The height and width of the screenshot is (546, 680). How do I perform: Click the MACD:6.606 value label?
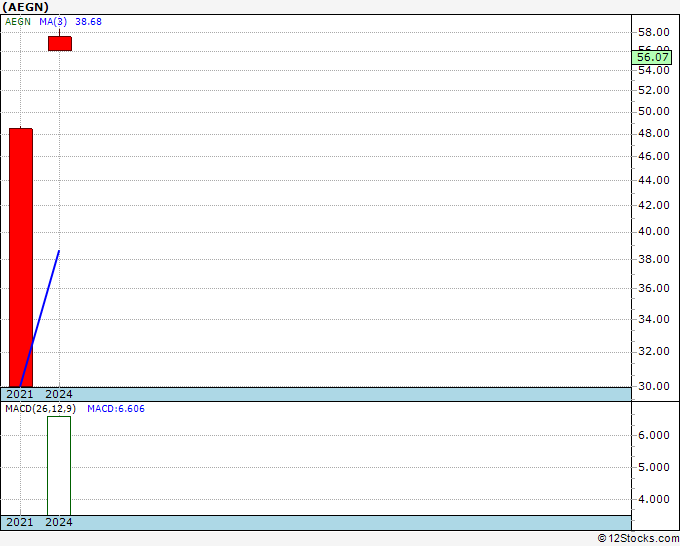pyautogui.click(x=116, y=409)
